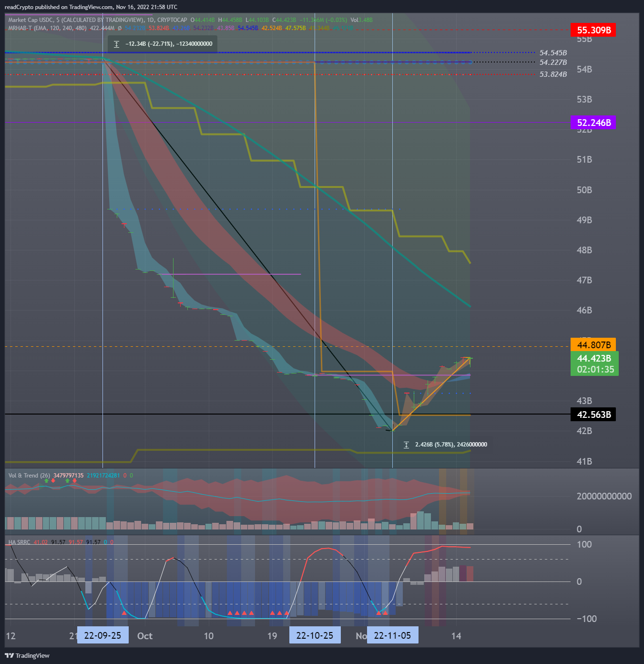
Task: Click the 22-10-25 date marker
Action: point(315,635)
